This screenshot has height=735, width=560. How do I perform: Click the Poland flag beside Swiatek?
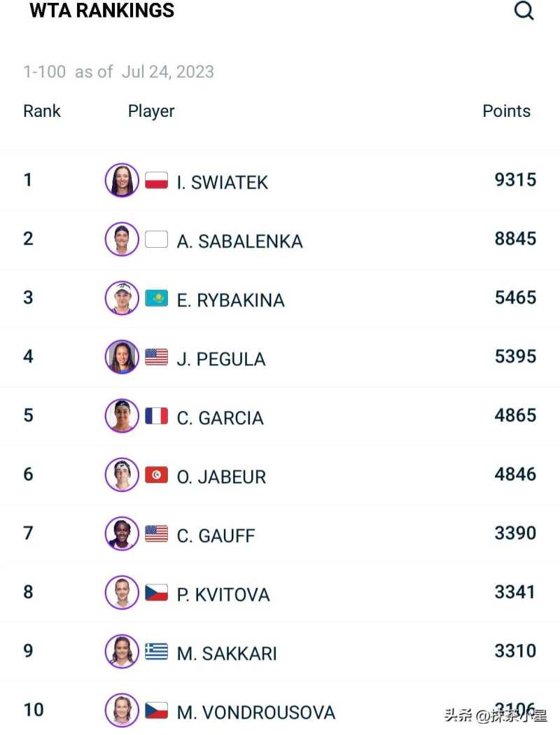tap(156, 181)
